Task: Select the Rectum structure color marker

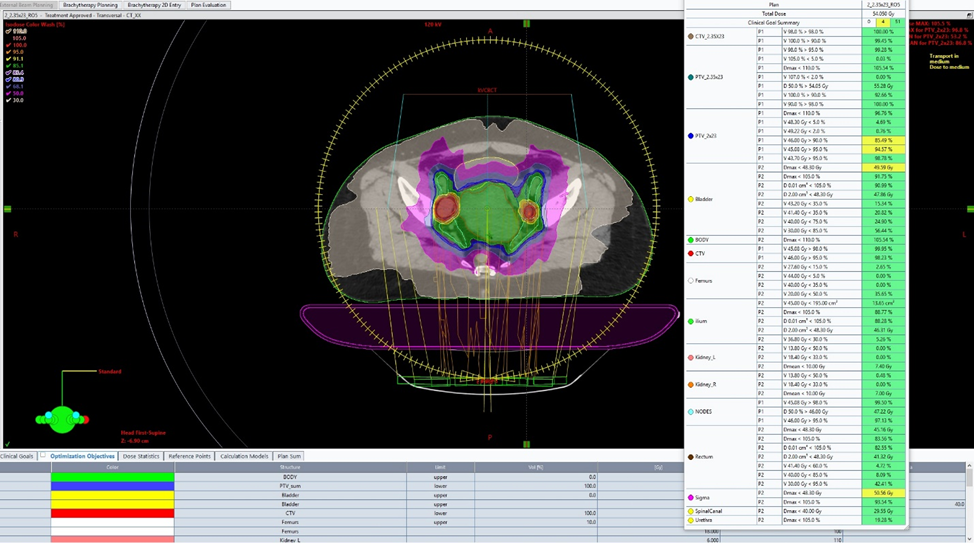Action: click(x=689, y=456)
